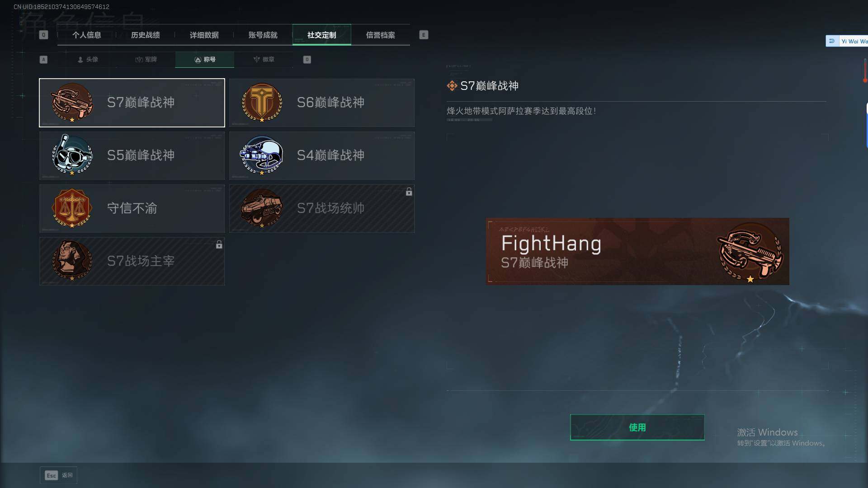Open the 徽章 sub-tab

[264, 59]
